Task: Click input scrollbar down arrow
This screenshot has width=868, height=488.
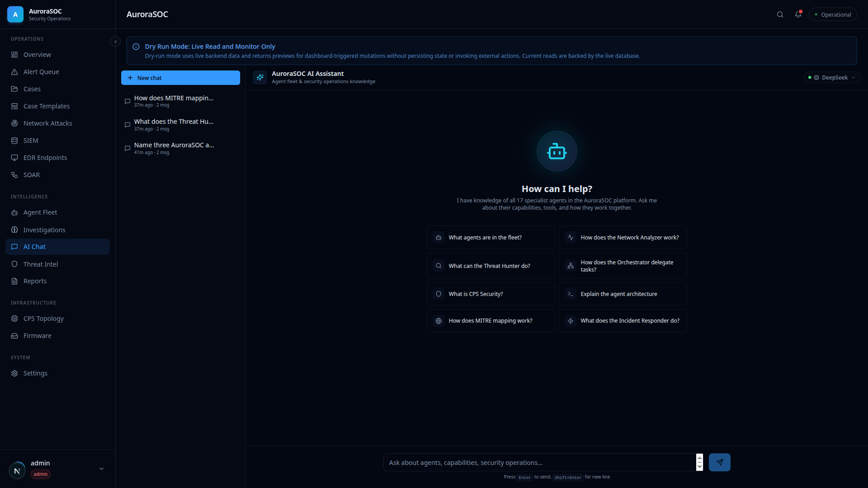Action: coord(699,467)
